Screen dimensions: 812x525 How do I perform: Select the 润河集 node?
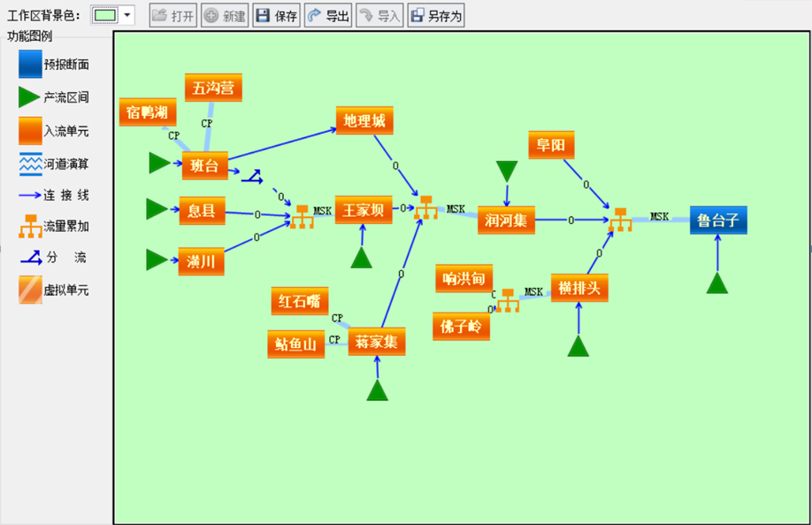click(506, 220)
